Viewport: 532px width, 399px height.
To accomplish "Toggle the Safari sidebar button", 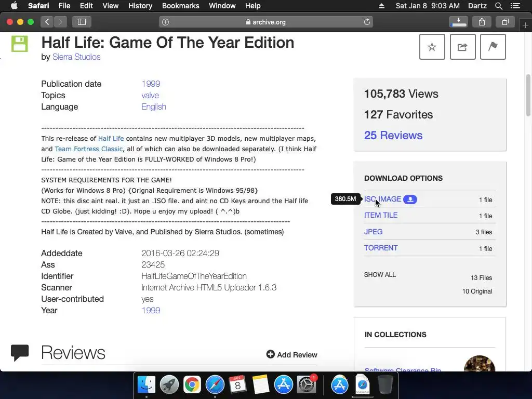I will tap(82, 22).
